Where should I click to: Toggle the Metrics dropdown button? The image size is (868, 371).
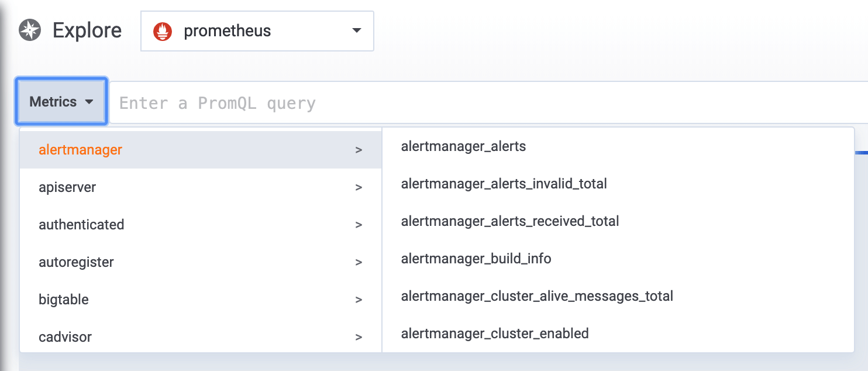pos(61,102)
